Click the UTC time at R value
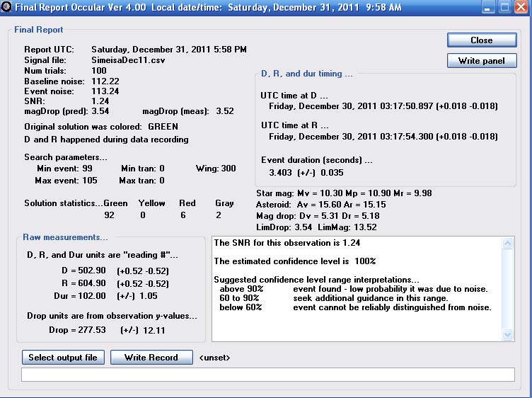532x398 pixels. tap(383, 137)
